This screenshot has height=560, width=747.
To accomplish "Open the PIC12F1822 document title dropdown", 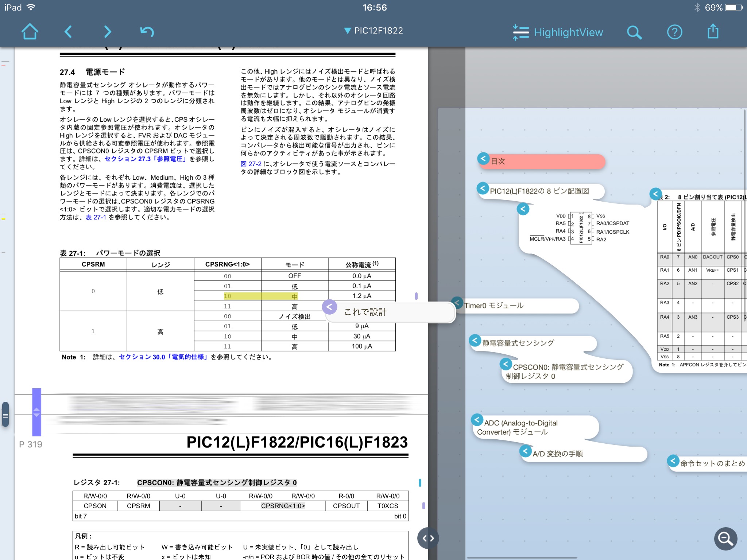I will pyautogui.click(x=373, y=31).
